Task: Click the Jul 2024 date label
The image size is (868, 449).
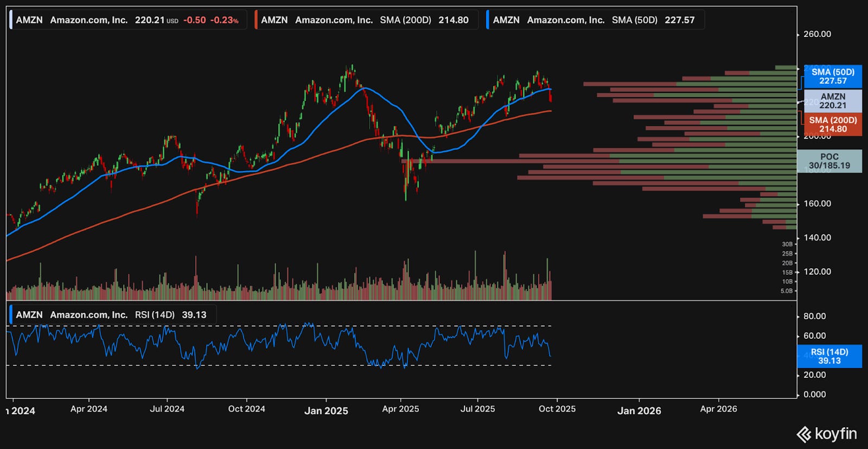Action: pos(167,409)
